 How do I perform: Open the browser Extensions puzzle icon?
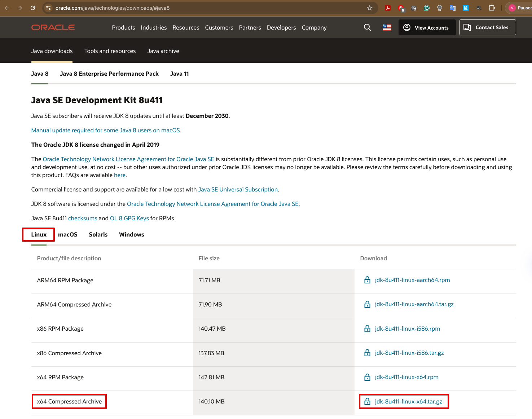click(x=492, y=8)
